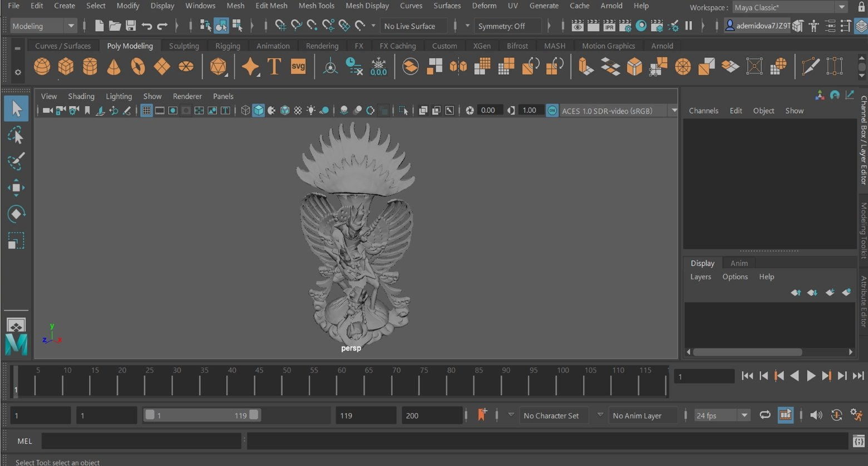Choose the Lasso select tool

click(x=16, y=135)
